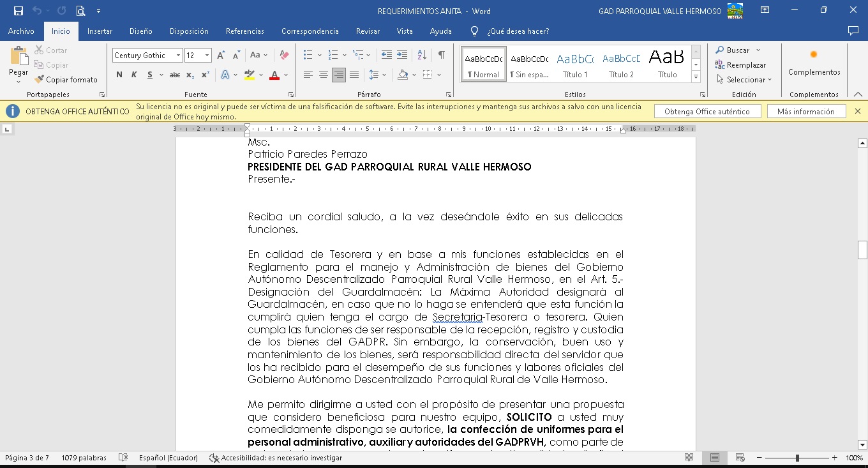The width and height of the screenshot is (868, 468).
Task: Open the Revisar ribbon tab
Action: click(x=368, y=31)
